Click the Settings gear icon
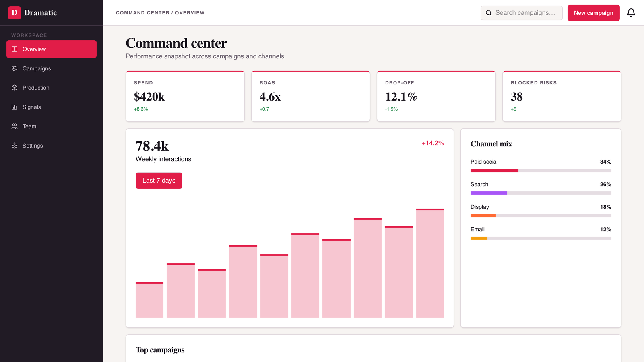The width and height of the screenshot is (644, 362). [x=14, y=146]
